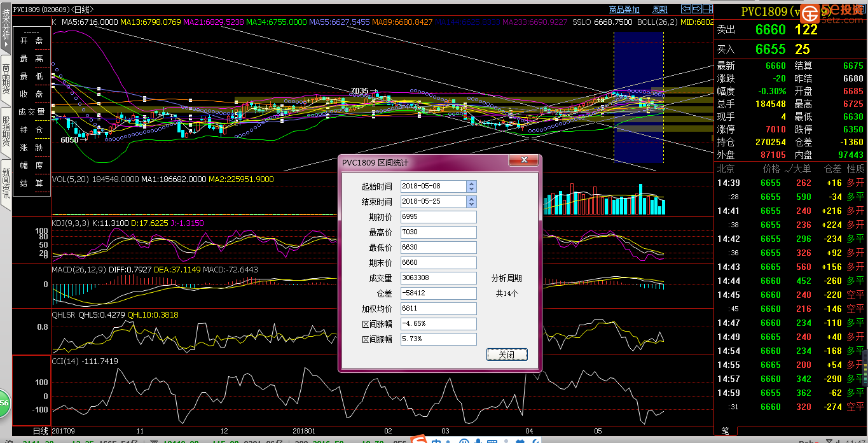Click the left arrow navigation icon
The image size is (868, 443).
tap(686, 9)
